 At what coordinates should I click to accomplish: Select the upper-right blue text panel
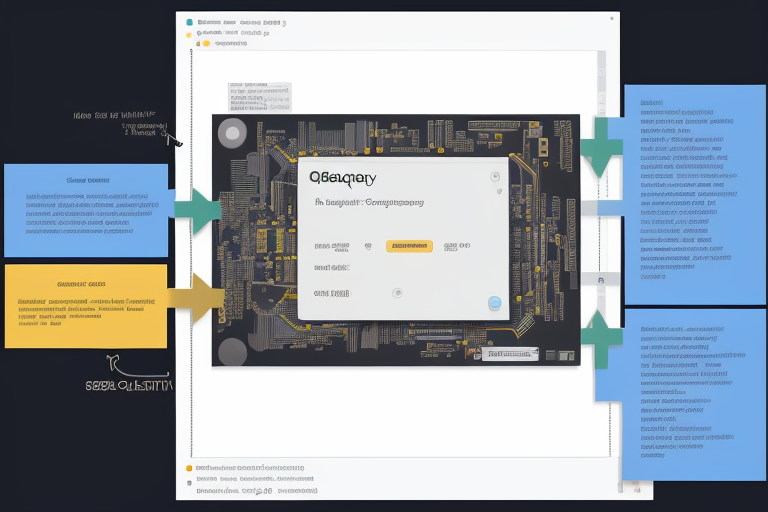tap(680, 194)
